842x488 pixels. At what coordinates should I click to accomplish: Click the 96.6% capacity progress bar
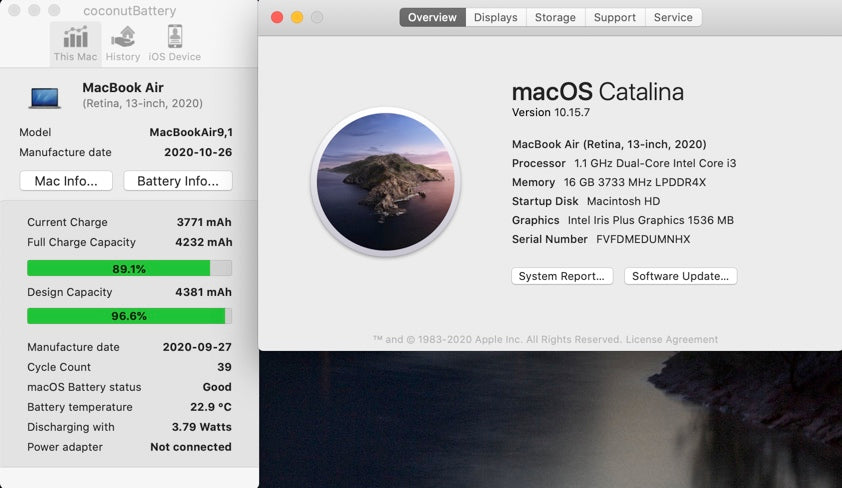[129, 316]
